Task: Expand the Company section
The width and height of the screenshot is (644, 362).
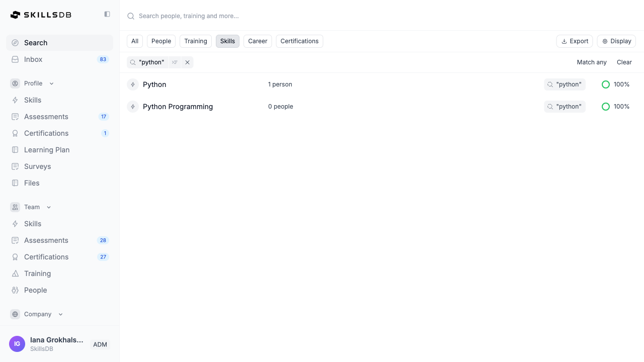Action: (60, 314)
